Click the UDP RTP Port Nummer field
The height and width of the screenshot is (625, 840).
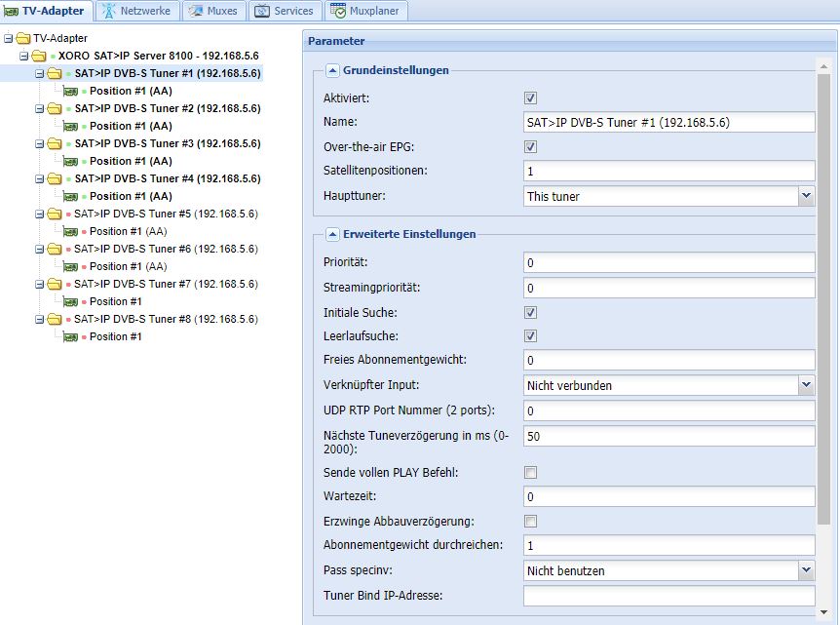[669, 410]
